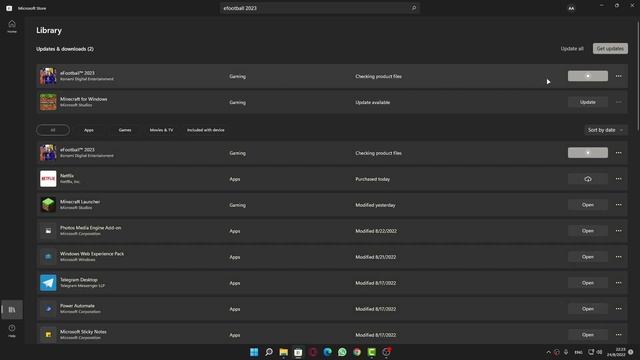Open more options for Telegram Desktop row
The image size is (640, 360).
click(x=619, y=283)
